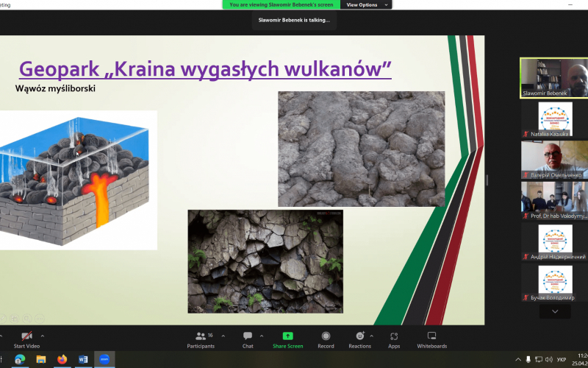Click the slide title 'Geopark Kraina wygasłych wulkanów'
This screenshot has height=368, width=588.
pyautogui.click(x=205, y=68)
